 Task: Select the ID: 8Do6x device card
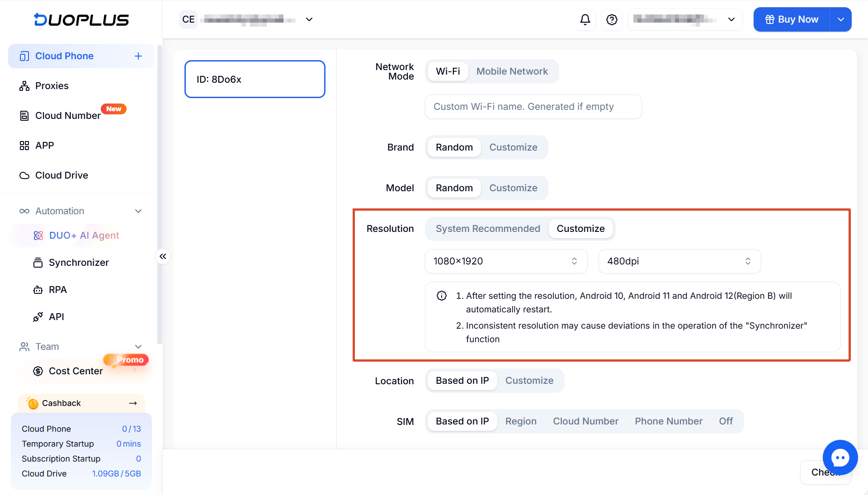255,79
